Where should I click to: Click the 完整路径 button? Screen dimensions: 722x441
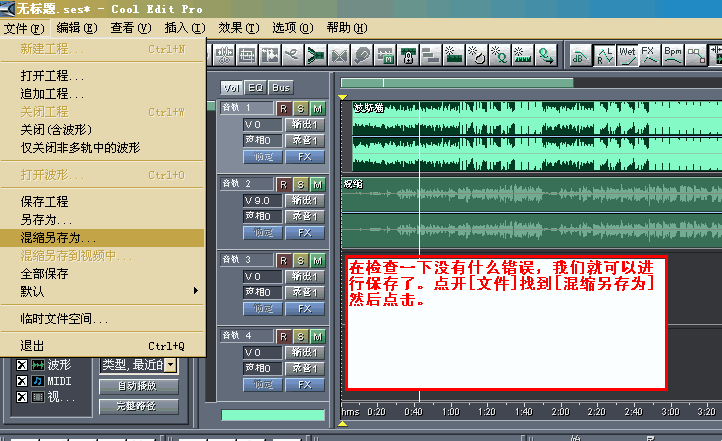click(139, 406)
